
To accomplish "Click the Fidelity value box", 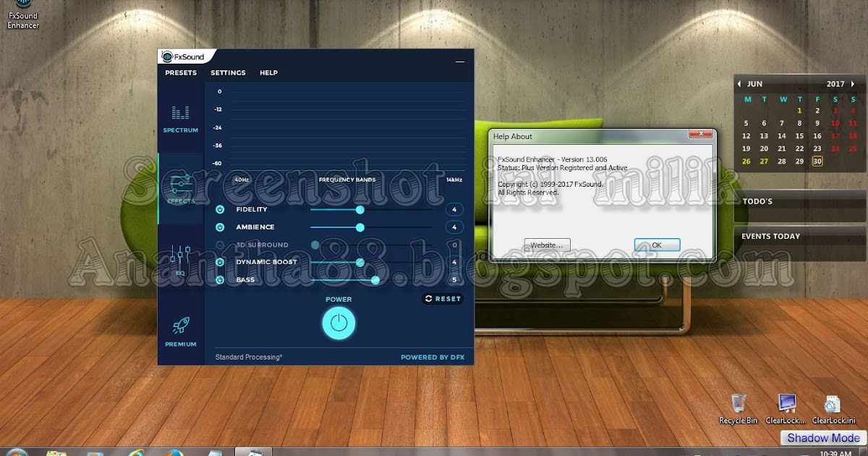I will (x=454, y=209).
